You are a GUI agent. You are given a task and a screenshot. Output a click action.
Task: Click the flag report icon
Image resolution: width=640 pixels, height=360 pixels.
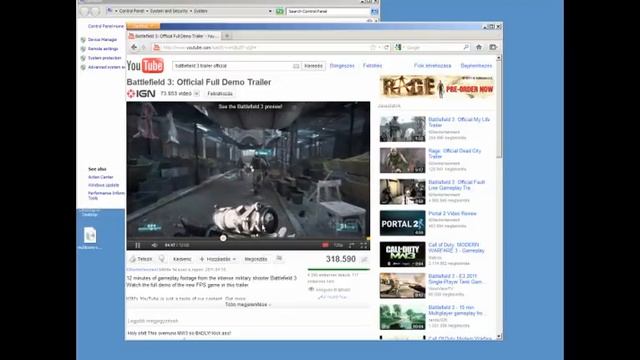coord(279,259)
